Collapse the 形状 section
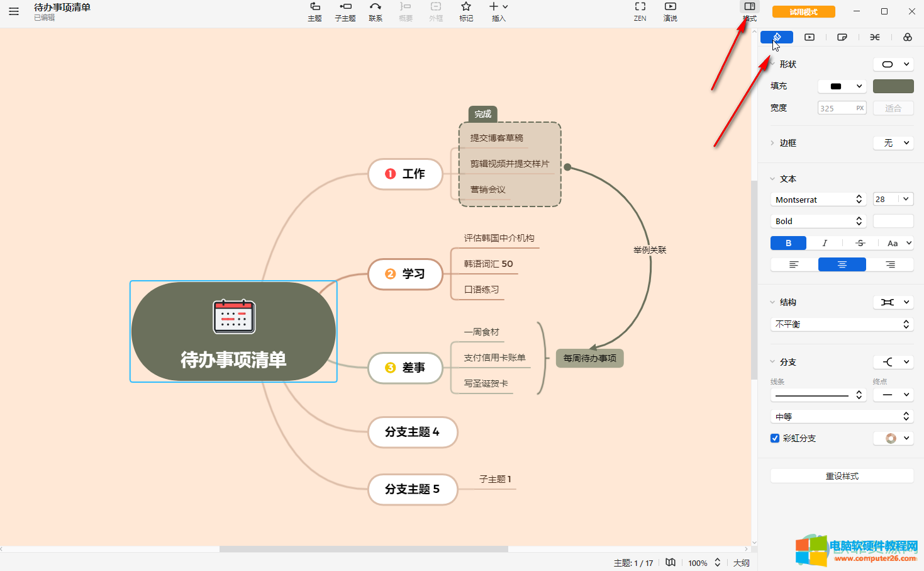 [772, 64]
